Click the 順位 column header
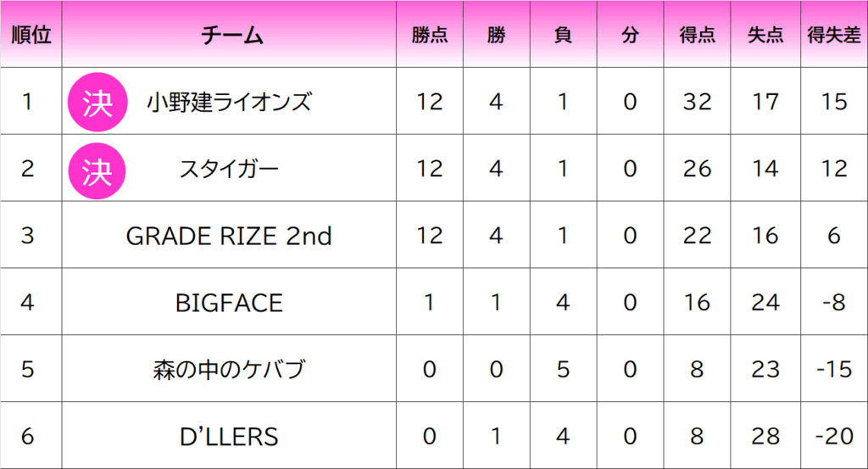 pyautogui.click(x=31, y=35)
